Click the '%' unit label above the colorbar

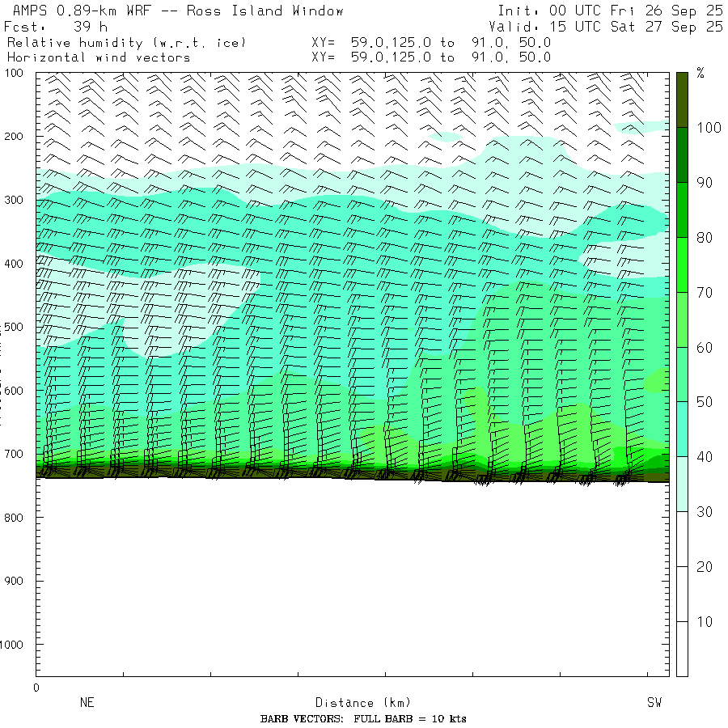tap(700, 73)
